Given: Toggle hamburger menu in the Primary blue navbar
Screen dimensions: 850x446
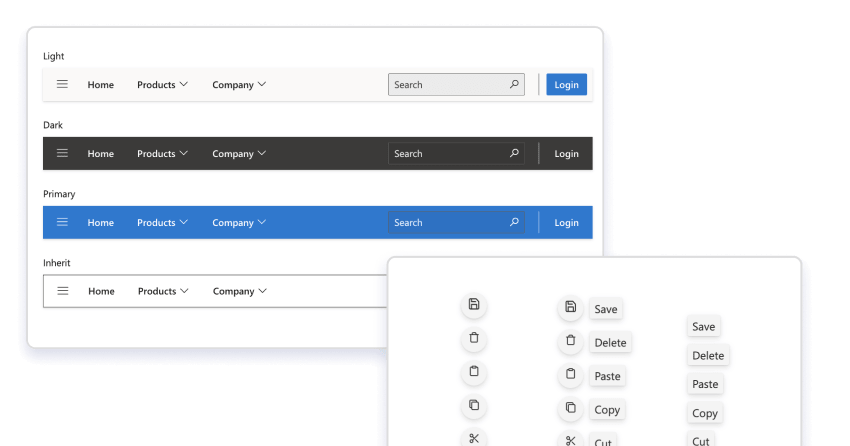Looking at the screenshot, I should coord(62,222).
